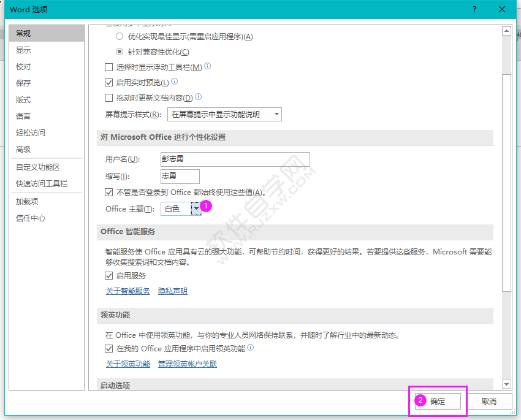Uncheck 启用实时预览(L)
The image size is (521, 420).
click(x=108, y=82)
